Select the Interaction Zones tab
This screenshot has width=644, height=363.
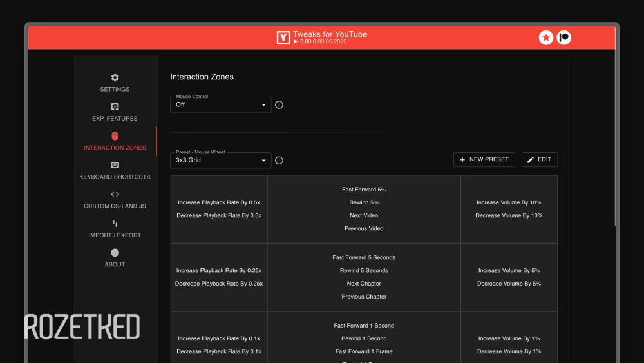[x=115, y=141]
